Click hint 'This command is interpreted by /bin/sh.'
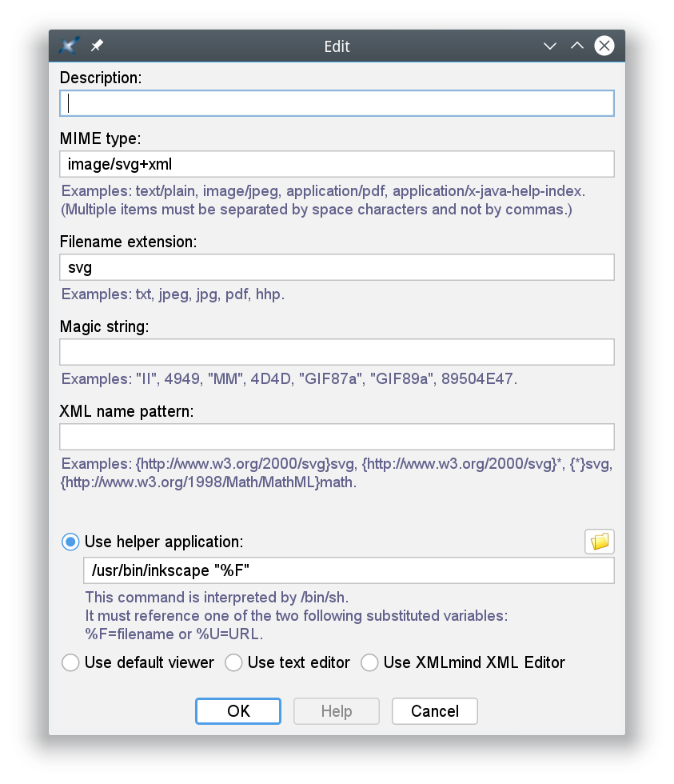Image resolution: width=674 pixels, height=784 pixels. coord(217,598)
